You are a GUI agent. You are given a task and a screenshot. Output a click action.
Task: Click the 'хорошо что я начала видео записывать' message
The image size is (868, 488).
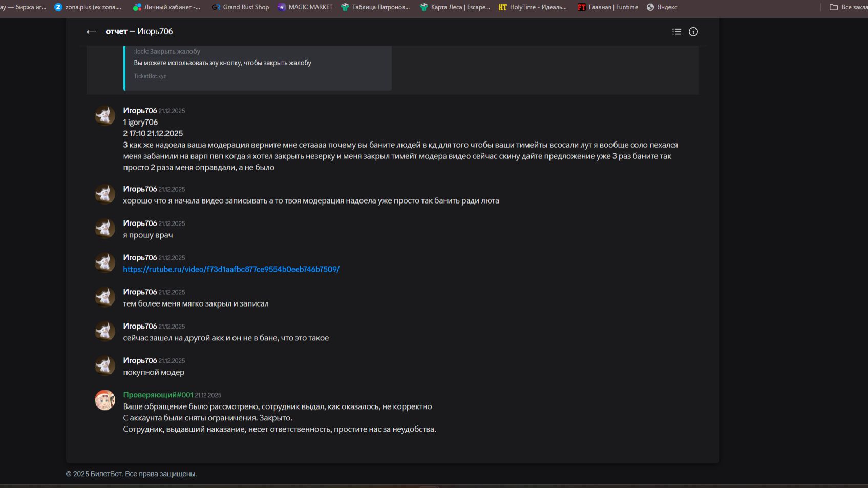click(x=311, y=201)
